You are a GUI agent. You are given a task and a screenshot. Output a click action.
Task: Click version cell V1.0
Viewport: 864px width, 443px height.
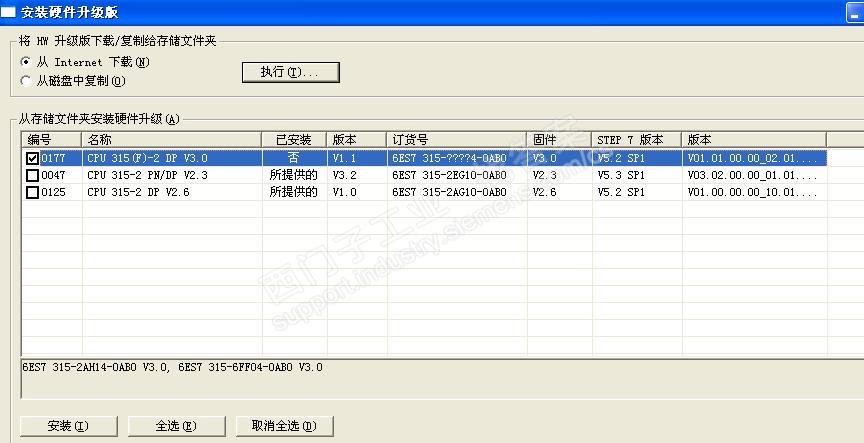click(344, 192)
